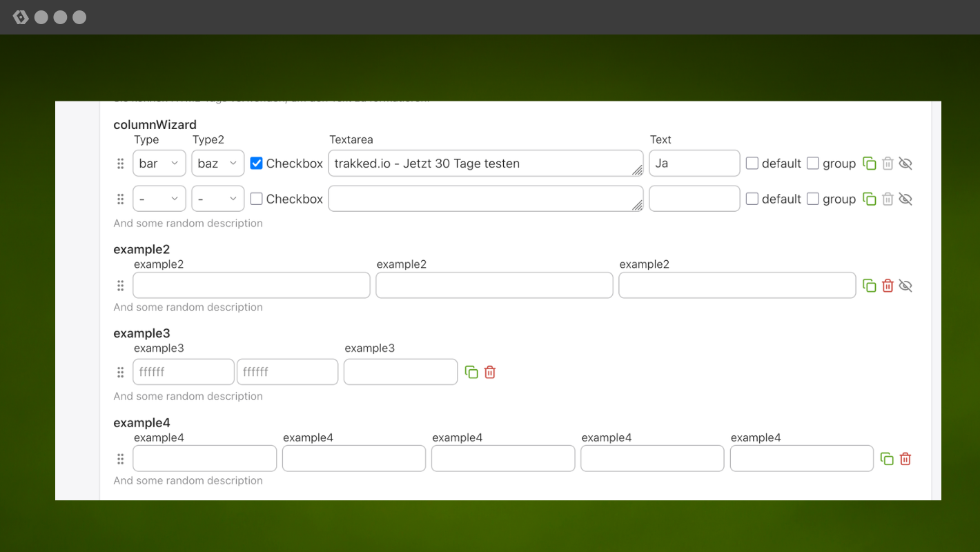Open the Type2 dropdown showing baz
Image resolution: width=980 pixels, height=552 pixels.
tap(217, 164)
